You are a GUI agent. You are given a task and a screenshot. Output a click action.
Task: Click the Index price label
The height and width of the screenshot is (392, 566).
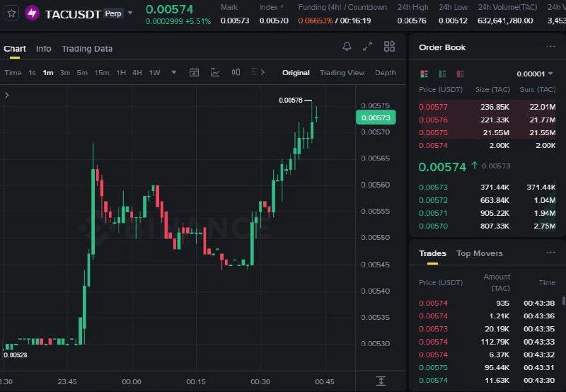(271, 7)
